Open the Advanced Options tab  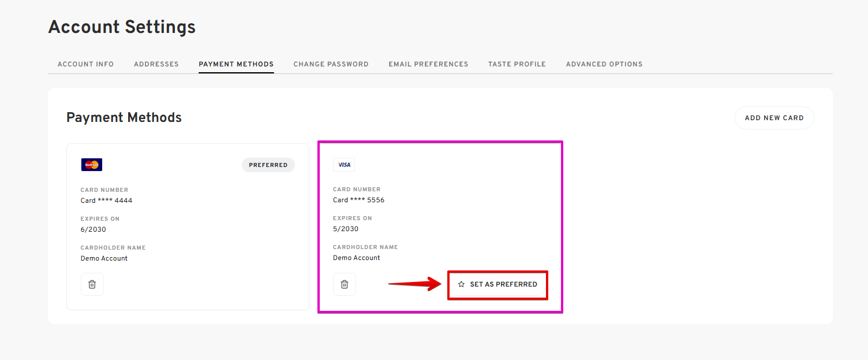click(x=604, y=64)
